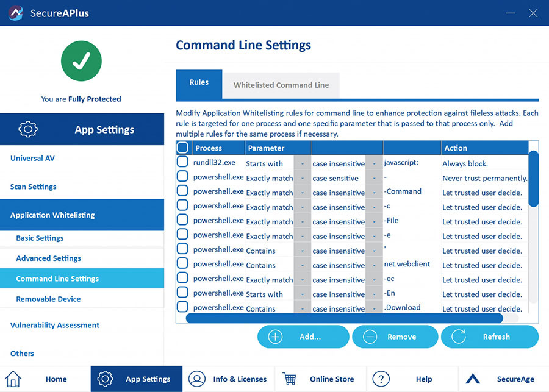Click the App Settings gear icon in sidebar header
The height and width of the screenshot is (392, 549).
coord(28,129)
